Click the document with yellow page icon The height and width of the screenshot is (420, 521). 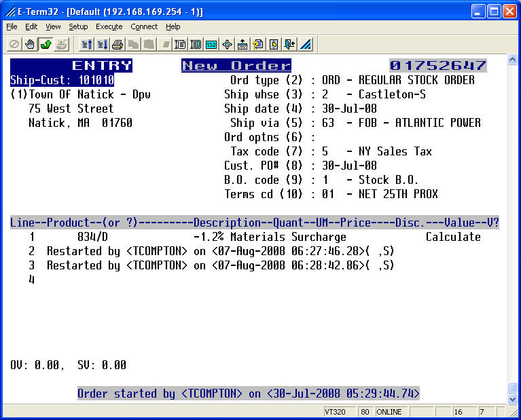point(274,44)
